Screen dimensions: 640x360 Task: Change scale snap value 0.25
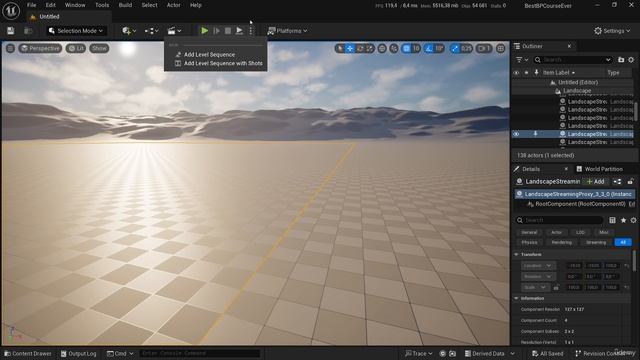point(466,49)
